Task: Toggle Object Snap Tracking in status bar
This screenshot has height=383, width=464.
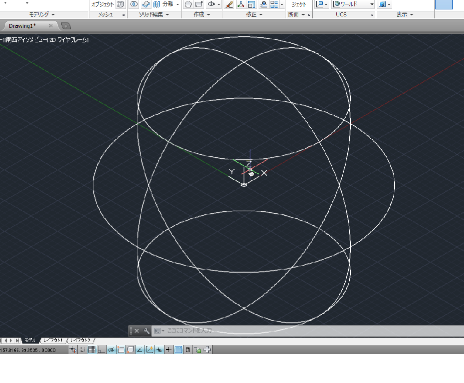Action: (x=140, y=350)
